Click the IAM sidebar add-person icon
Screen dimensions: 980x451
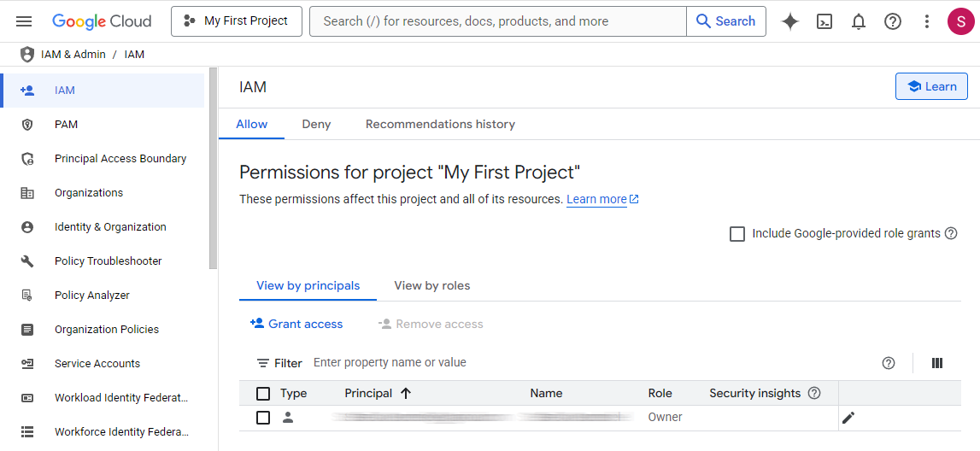(26, 91)
